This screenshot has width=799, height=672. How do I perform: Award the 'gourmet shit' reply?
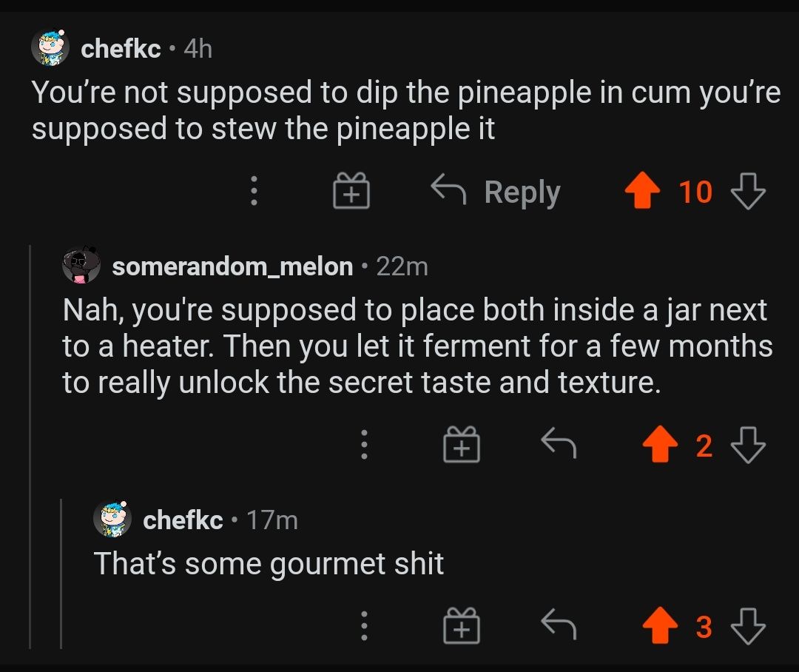click(x=460, y=625)
